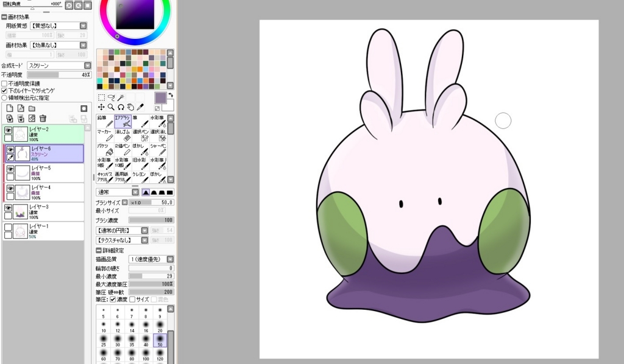The image size is (624, 364).
Task: Open brush size multiplier dropdown
Action: [125, 203]
